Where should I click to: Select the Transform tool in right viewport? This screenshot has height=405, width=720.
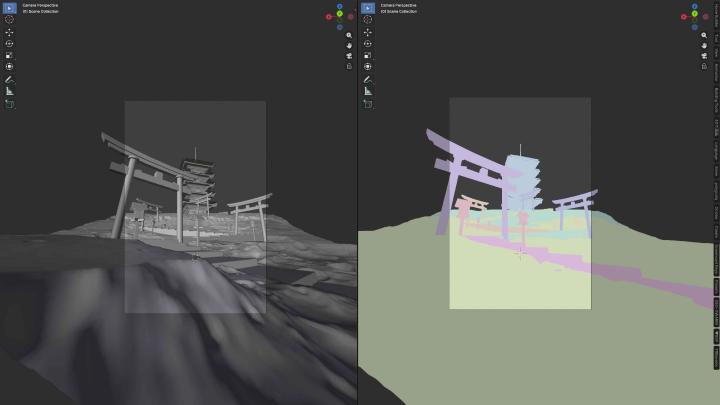click(368, 67)
